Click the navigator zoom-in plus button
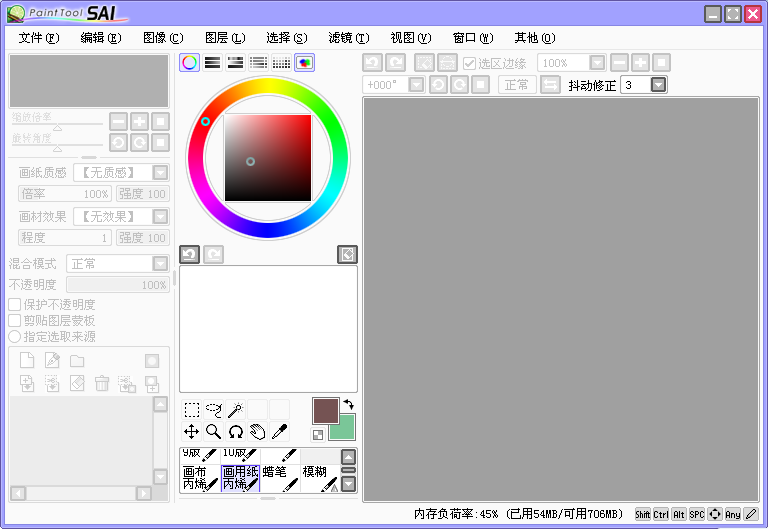The image size is (768, 529). click(139, 121)
